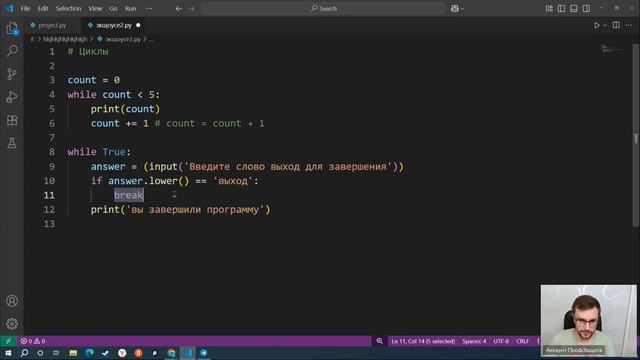Open the Search view in the activity bar
Screen dimensions: 640x360
click(12, 51)
